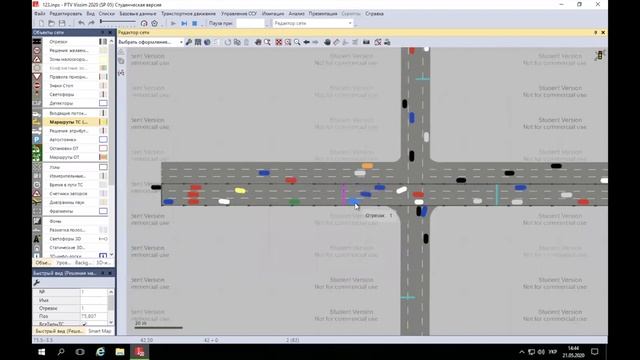Click the copy icon in editor toolbar
Screen dimensions: 640x360
237,42
